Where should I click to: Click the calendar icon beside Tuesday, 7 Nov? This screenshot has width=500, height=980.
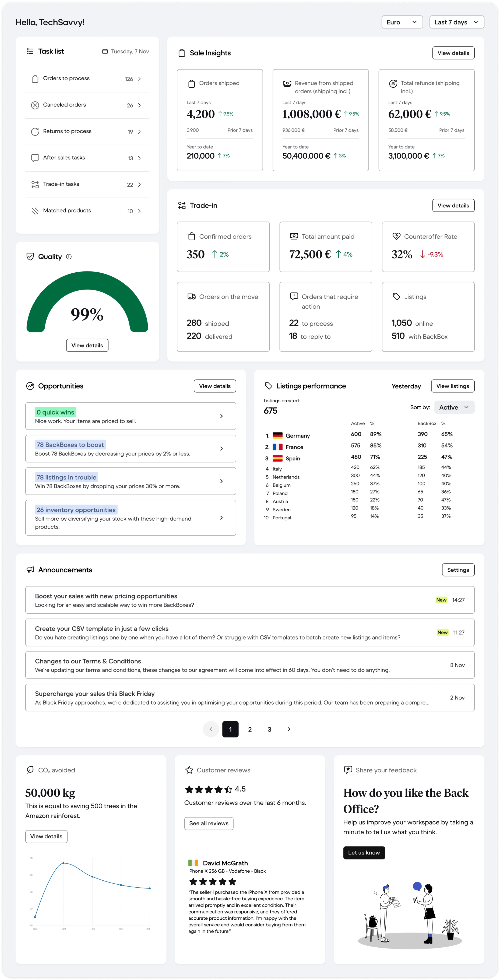point(105,51)
